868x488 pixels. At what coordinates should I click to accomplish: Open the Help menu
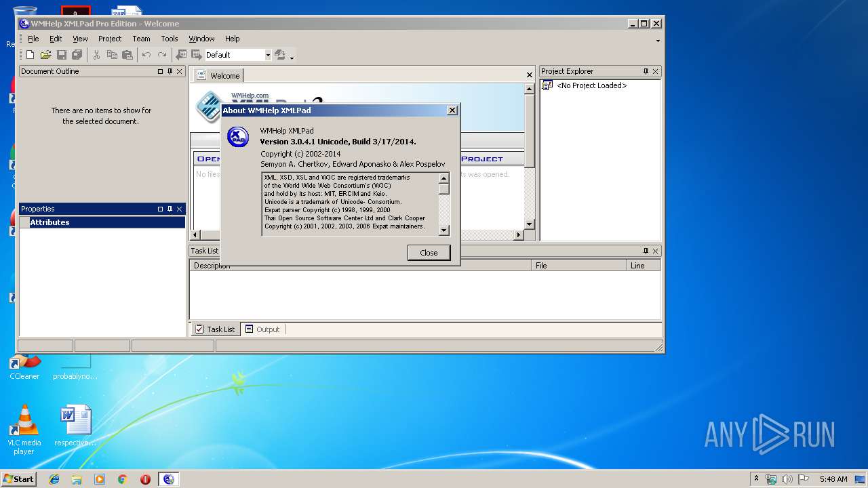233,39
